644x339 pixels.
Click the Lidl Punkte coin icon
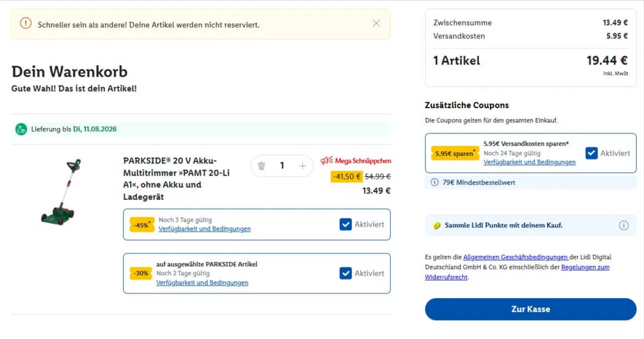point(436,225)
